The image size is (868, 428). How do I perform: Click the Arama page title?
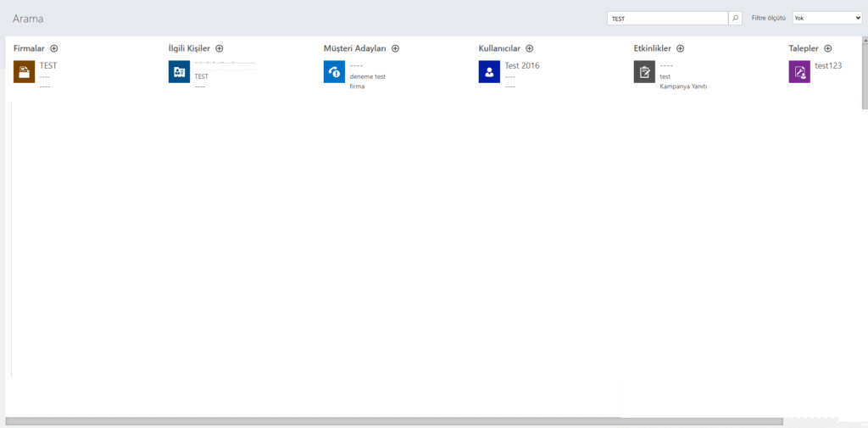[28, 19]
